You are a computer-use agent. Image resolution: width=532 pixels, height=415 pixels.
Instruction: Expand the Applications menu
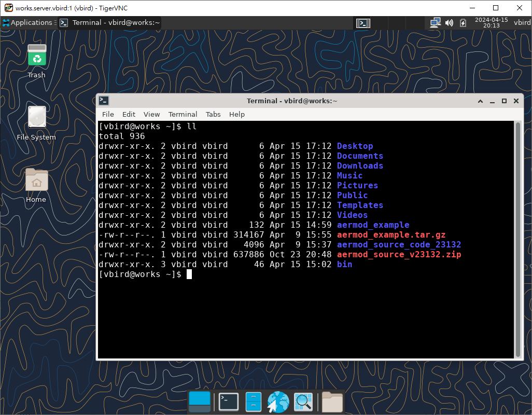29,22
